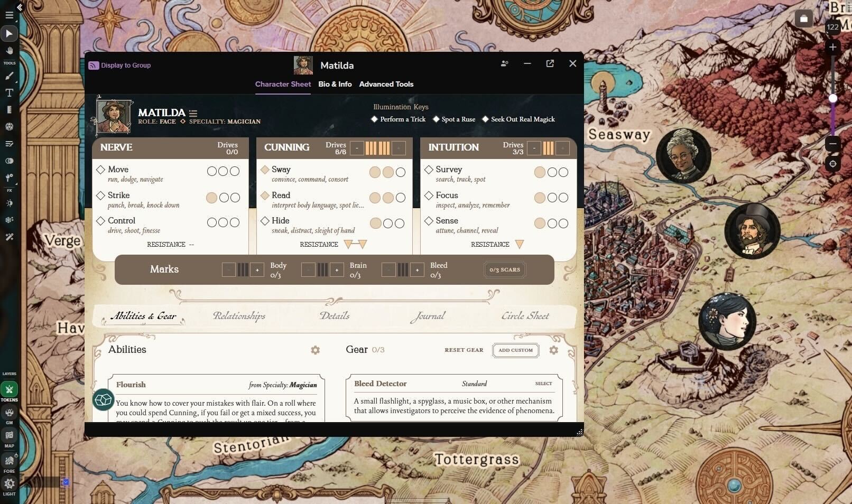This screenshot has height=504, width=852.
Task: Click Display to Group
Action: pos(119,65)
